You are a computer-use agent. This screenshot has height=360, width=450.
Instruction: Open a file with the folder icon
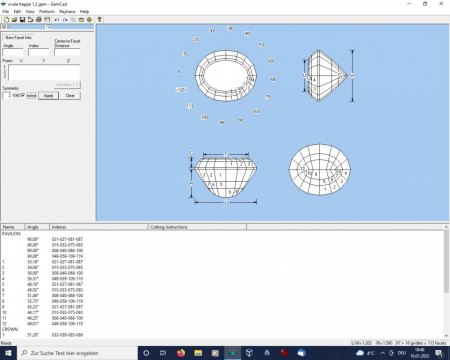14,20
